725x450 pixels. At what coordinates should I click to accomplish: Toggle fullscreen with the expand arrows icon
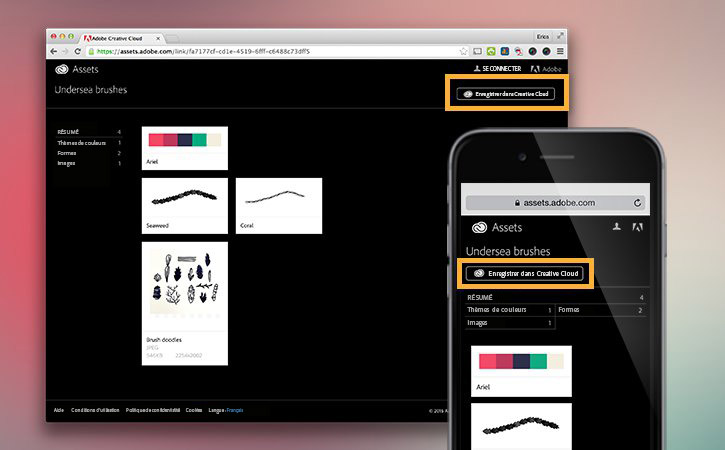coord(560,36)
